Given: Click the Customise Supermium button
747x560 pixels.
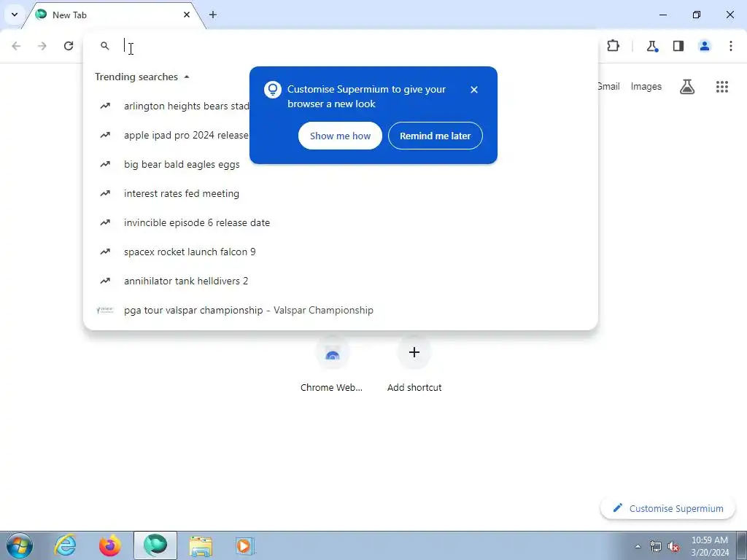Looking at the screenshot, I should pos(668,508).
